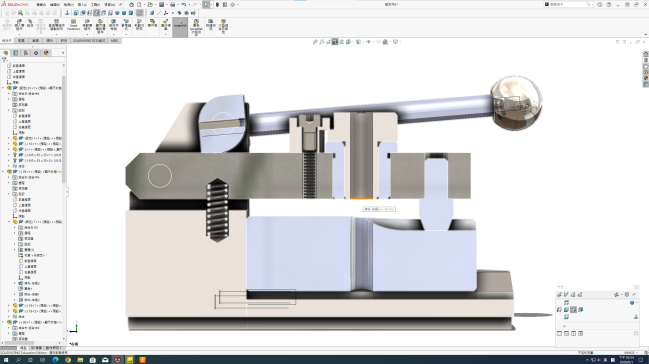Click Take Snapshot in the ribbon
This screenshot has width=649, height=364.
pyautogui.click(x=210, y=24)
